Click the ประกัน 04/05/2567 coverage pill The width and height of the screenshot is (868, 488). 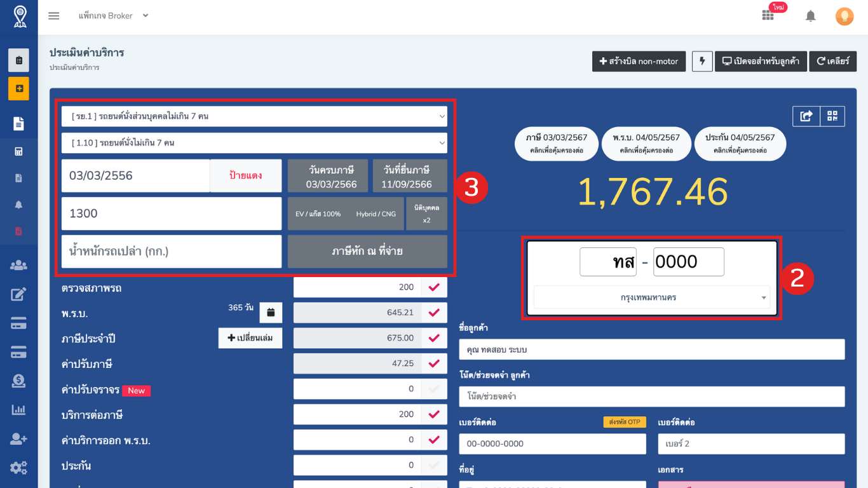click(740, 144)
